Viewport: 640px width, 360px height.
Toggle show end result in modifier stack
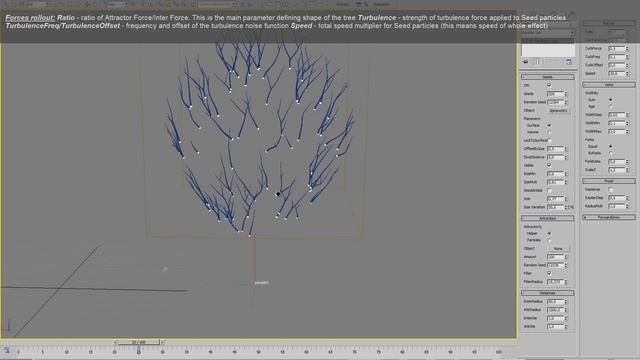[x=538, y=62]
